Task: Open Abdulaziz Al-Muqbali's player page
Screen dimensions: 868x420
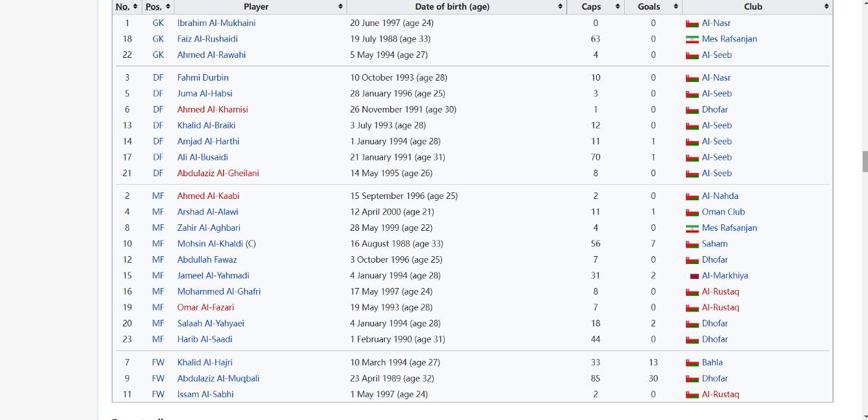Action: pyautogui.click(x=218, y=378)
